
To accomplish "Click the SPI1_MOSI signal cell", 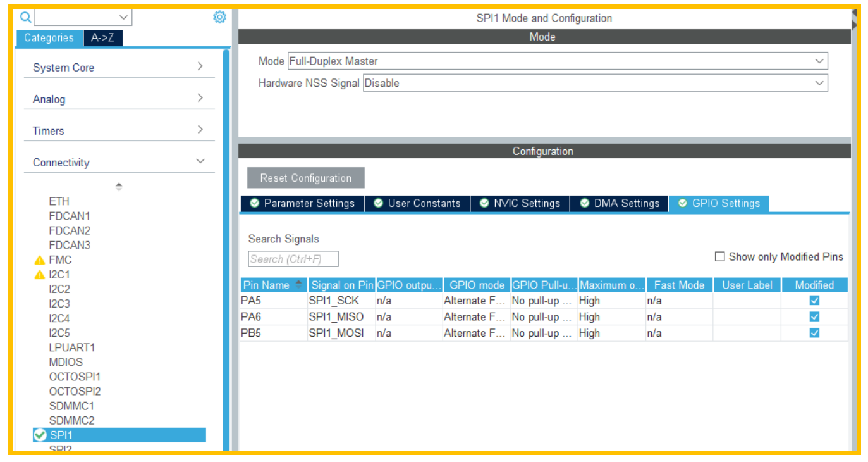I will [x=341, y=333].
